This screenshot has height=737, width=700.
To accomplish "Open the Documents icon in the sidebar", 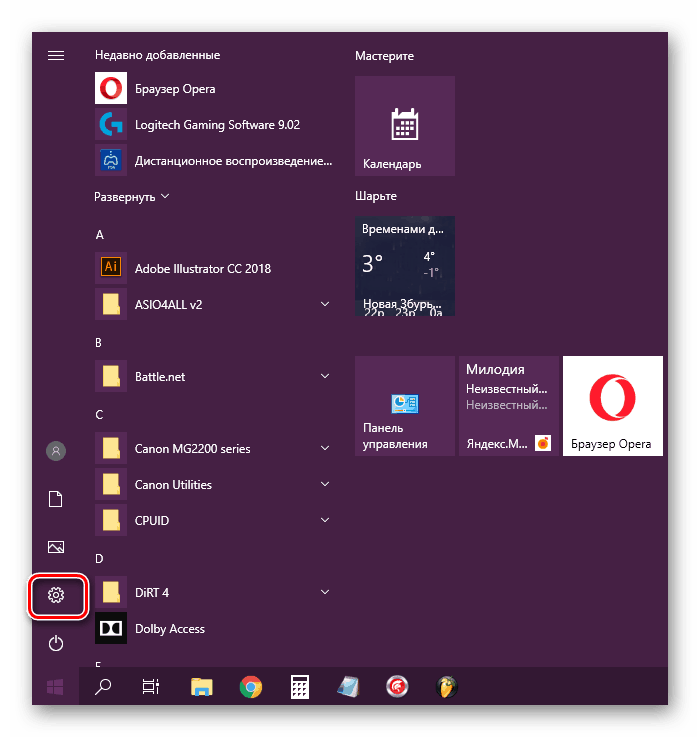I will pyautogui.click(x=56, y=499).
